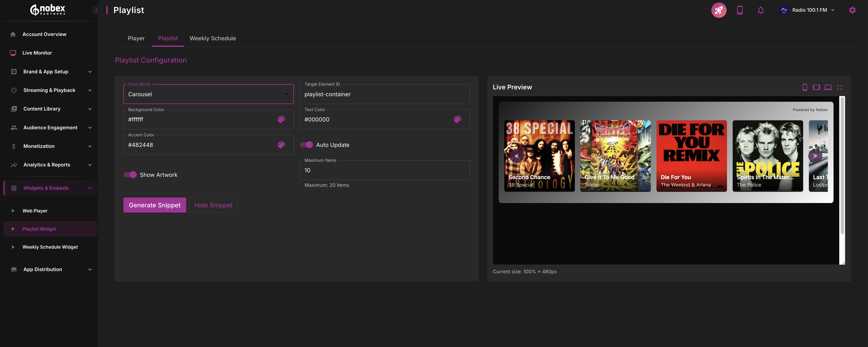The image size is (868, 347).
Task: Switch Live Preview to laptop view
Action: (828, 87)
